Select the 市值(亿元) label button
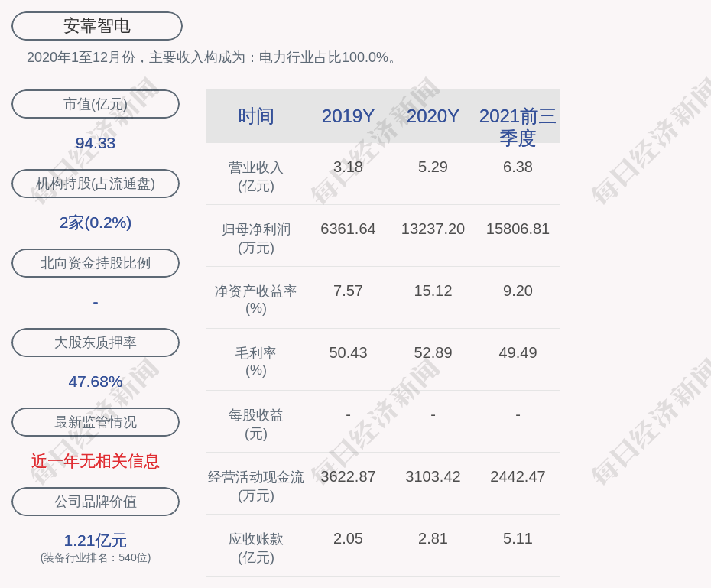711x588 pixels. pos(96,104)
